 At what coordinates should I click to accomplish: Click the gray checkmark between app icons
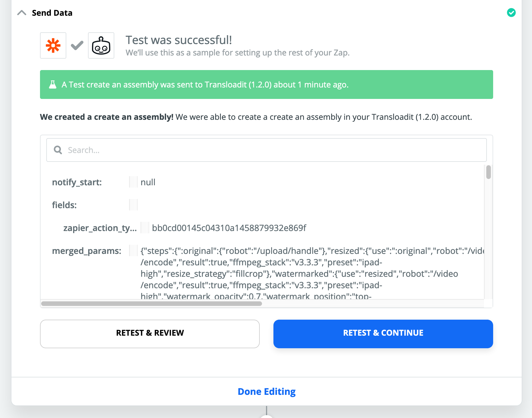77,45
